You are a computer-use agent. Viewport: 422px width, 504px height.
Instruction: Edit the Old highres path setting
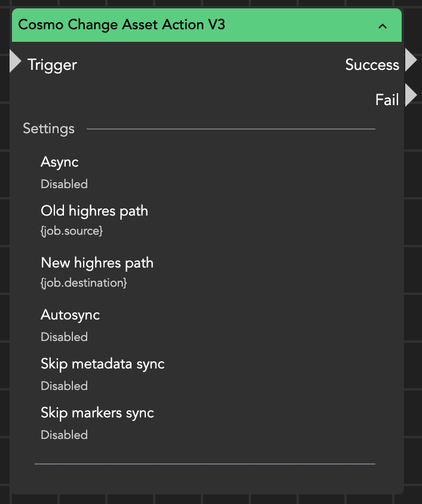[x=94, y=211]
